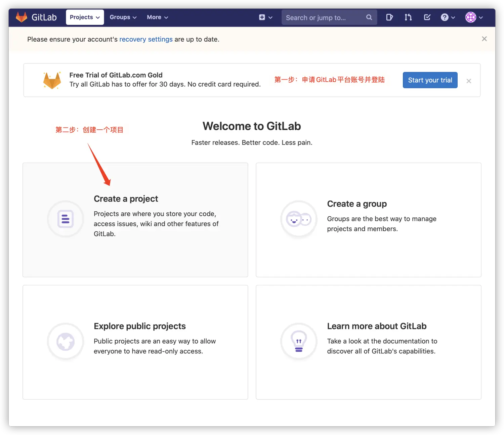This screenshot has width=504, height=435.
Task: Open the Issues icon in navbar
Action: [x=389, y=17]
